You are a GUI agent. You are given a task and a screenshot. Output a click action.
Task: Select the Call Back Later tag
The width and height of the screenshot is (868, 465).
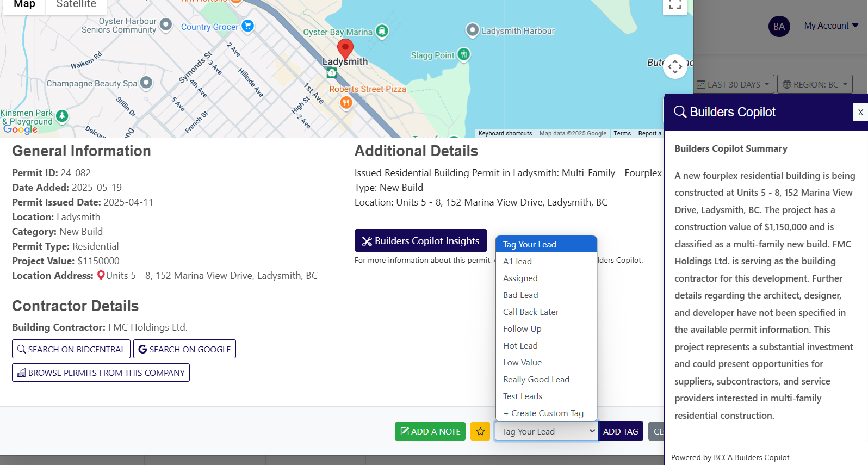tap(547, 312)
